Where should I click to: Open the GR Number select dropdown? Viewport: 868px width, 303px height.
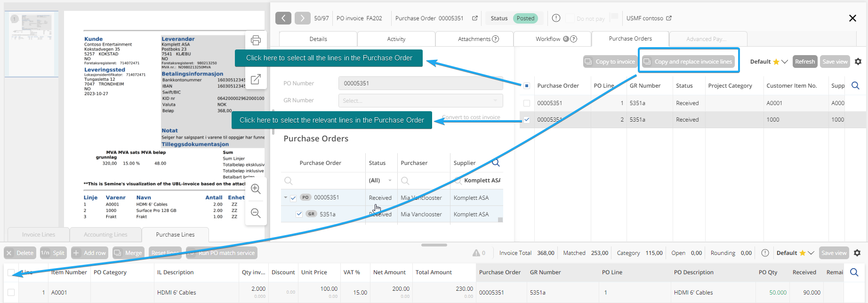coord(420,100)
